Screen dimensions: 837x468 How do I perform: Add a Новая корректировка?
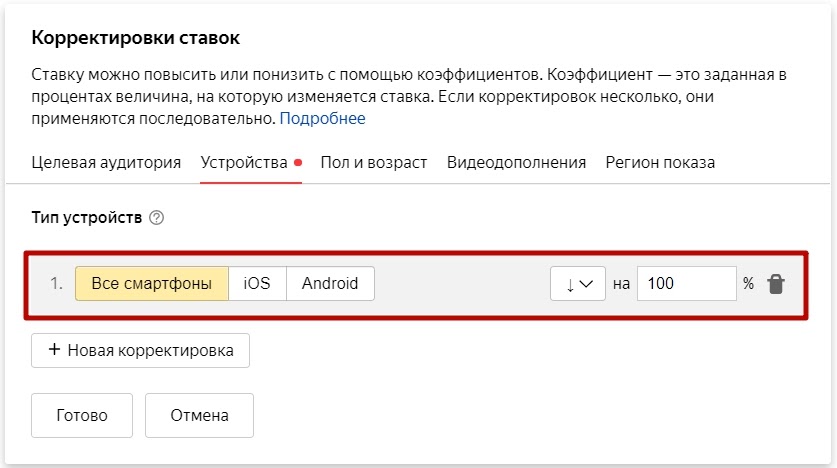(x=140, y=350)
